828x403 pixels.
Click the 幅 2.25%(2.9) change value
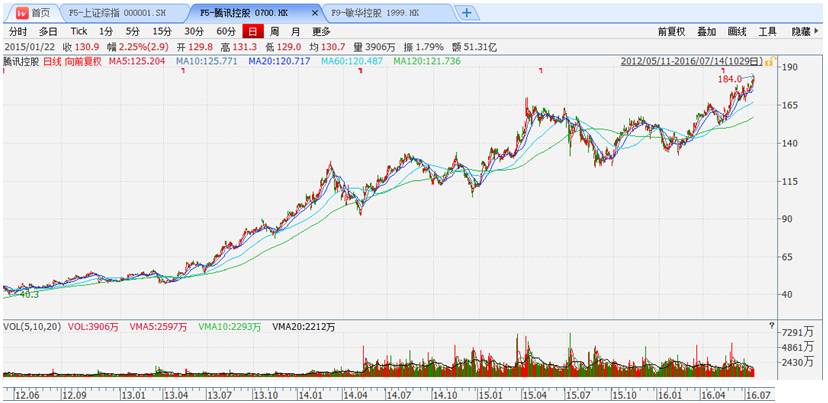coord(138,48)
